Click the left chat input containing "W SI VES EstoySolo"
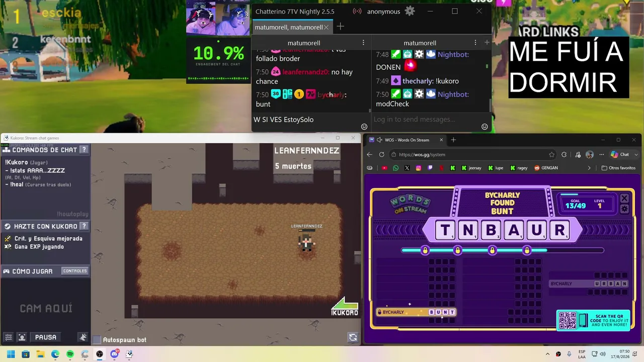Image resolution: width=644 pixels, height=362 pixels. point(311,119)
